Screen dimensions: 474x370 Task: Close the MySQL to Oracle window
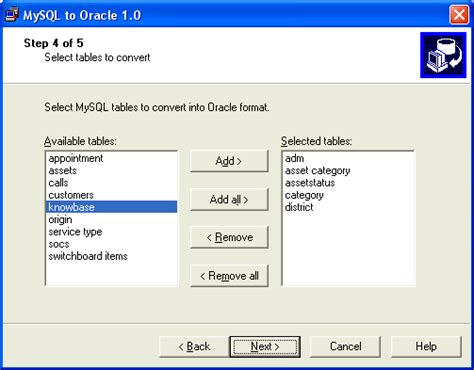coord(459,15)
